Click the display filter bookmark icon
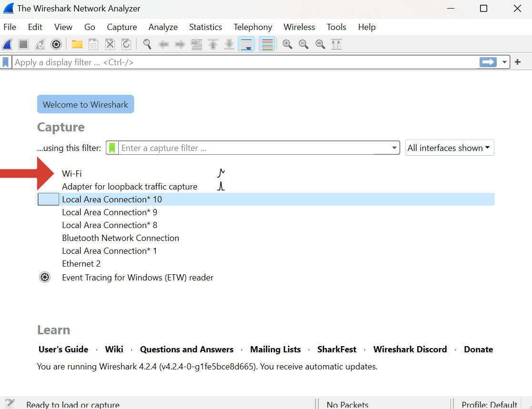This screenshot has width=532, height=409. tap(6, 62)
